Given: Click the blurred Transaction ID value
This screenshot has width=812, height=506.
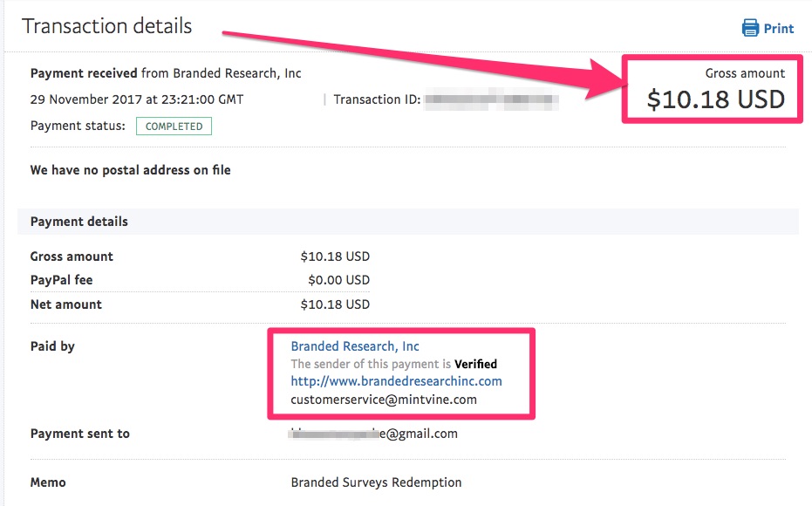Looking at the screenshot, I should coord(491,99).
